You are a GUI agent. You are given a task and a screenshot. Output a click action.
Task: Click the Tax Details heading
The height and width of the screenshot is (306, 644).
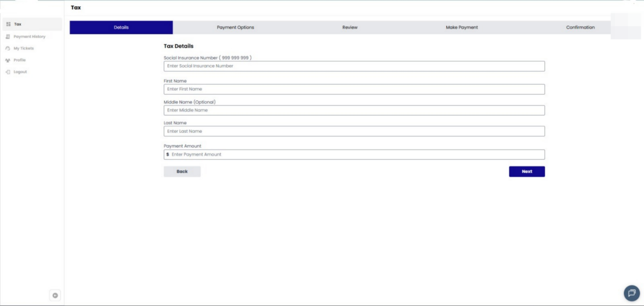(x=178, y=46)
